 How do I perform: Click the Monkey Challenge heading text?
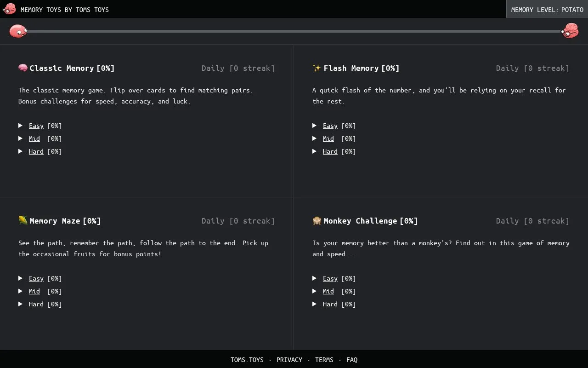tap(360, 221)
